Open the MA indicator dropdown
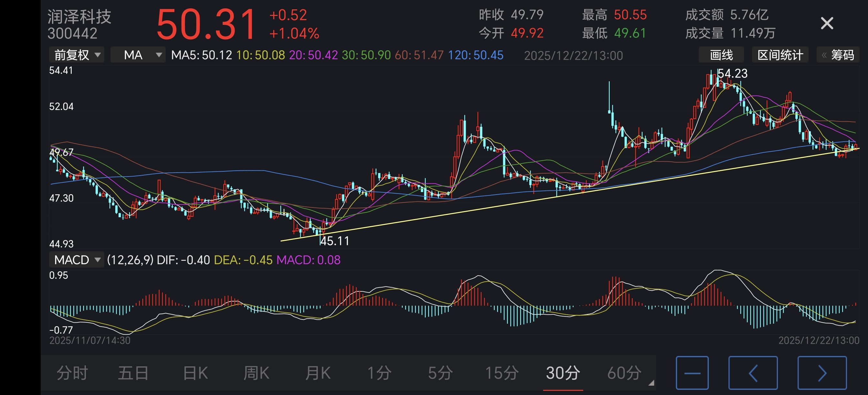This screenshot has height=395, width=868. tap(138, 55)
